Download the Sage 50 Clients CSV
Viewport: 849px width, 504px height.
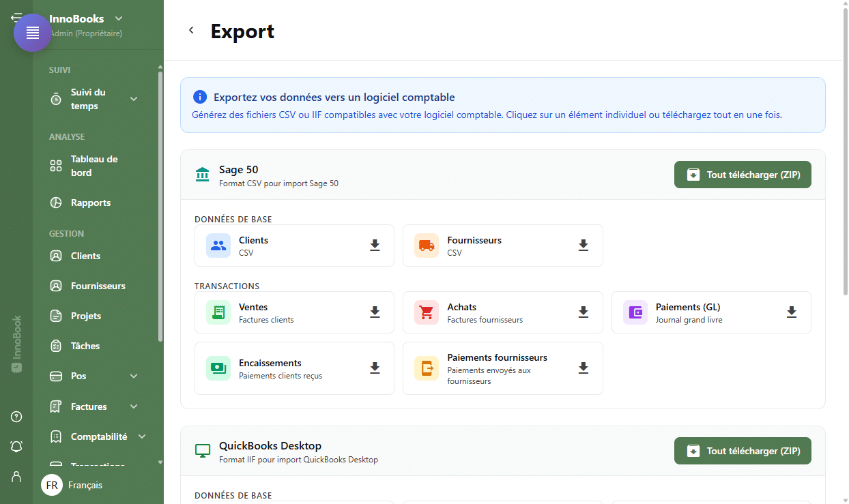tap(375, 246)
